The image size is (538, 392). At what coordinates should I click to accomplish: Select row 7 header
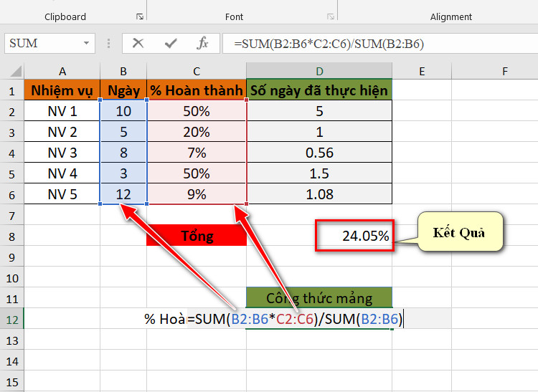click(12, 216)
